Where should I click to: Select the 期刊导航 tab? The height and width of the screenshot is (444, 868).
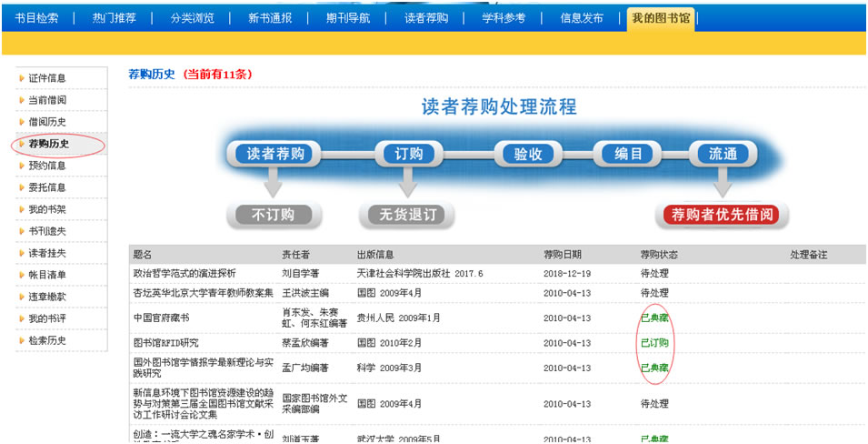348,18
